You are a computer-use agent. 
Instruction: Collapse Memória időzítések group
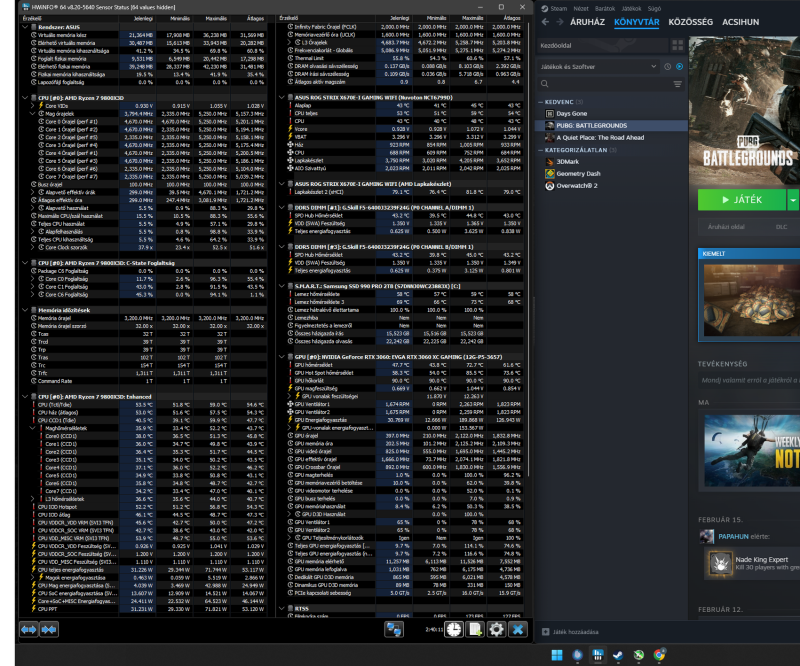(x=25, y=310)
